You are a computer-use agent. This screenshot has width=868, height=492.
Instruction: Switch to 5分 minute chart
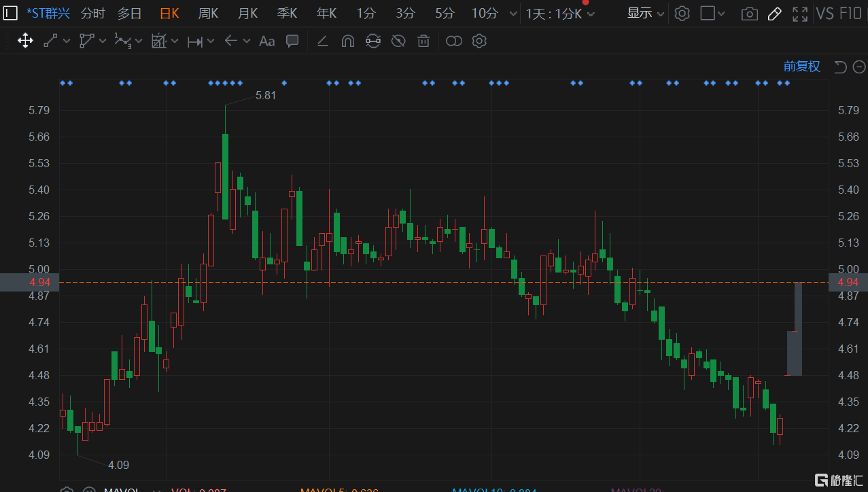445,13
